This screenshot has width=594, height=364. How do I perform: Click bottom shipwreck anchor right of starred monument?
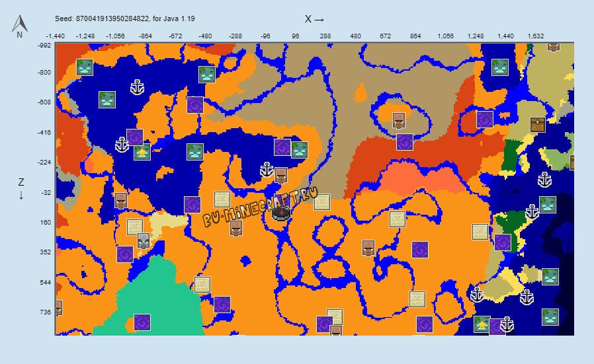507,324
